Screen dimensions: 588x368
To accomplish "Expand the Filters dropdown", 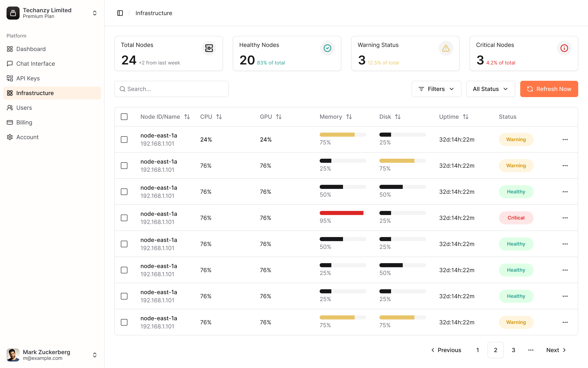I will pyautogui.click(x=436, y=89).
